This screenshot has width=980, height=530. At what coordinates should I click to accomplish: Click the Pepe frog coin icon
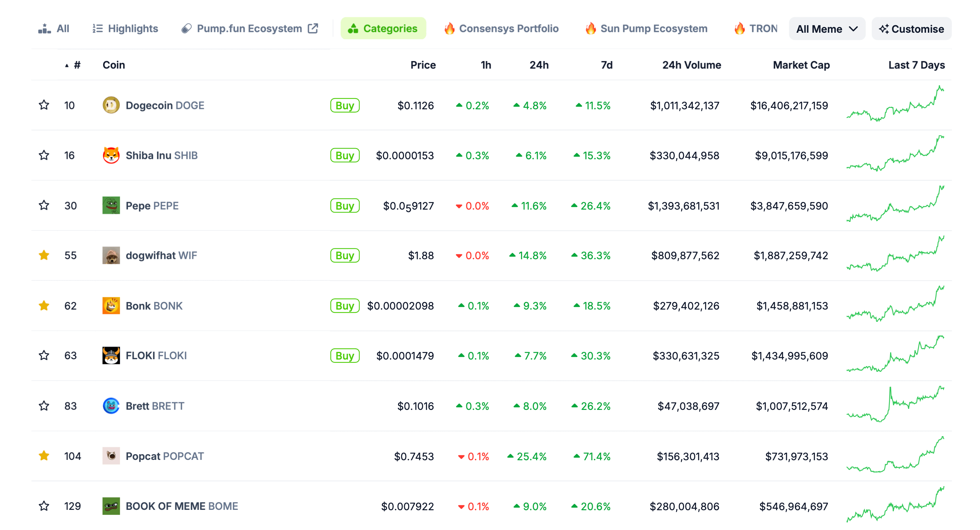pyautogui.click(x=111, y=205)
